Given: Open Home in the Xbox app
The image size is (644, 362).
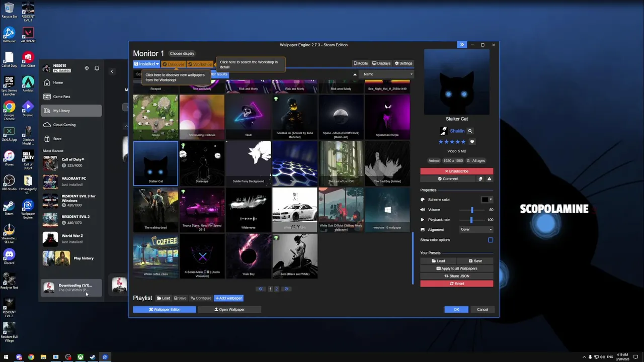Looking at the screenshot, I should pyautogui.click(x=71, y=82).
